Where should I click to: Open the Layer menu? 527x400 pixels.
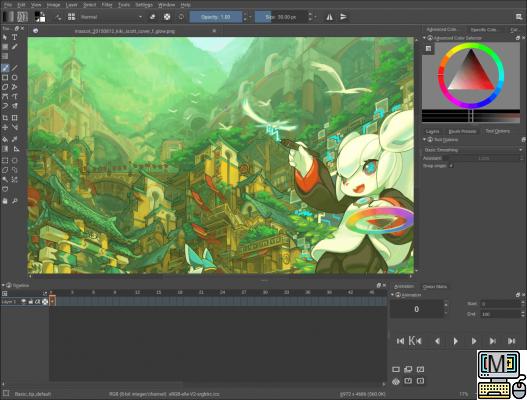click(x=71, y=5)
